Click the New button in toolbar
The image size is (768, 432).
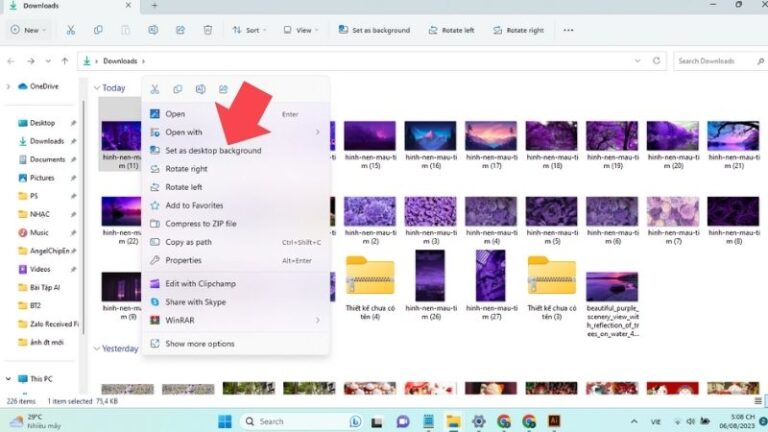[27, 30]
